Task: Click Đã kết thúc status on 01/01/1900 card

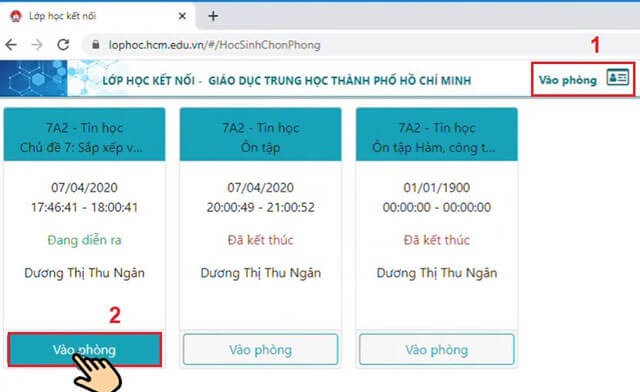Action: click(x=437, y=240)
